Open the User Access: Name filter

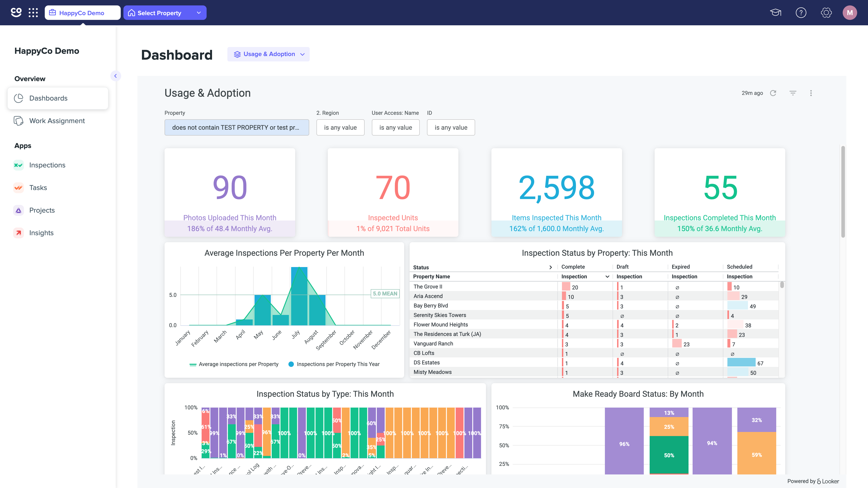tap(396, 127)
